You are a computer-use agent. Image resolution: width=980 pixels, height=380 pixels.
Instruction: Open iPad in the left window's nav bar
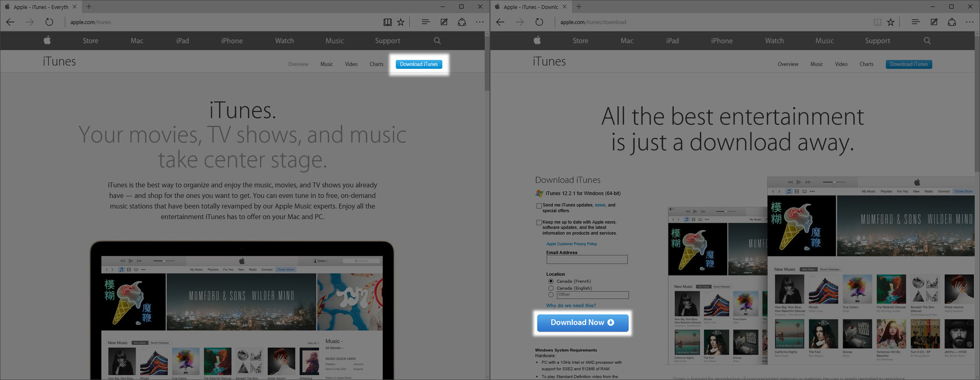[182, 41]
